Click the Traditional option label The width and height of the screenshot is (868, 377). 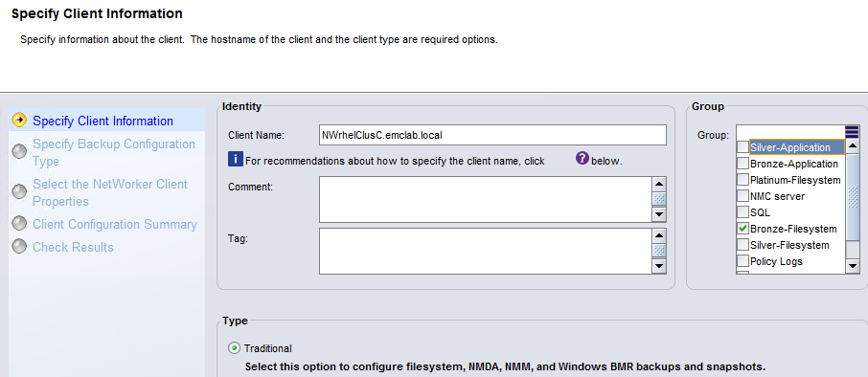point(268,348)
